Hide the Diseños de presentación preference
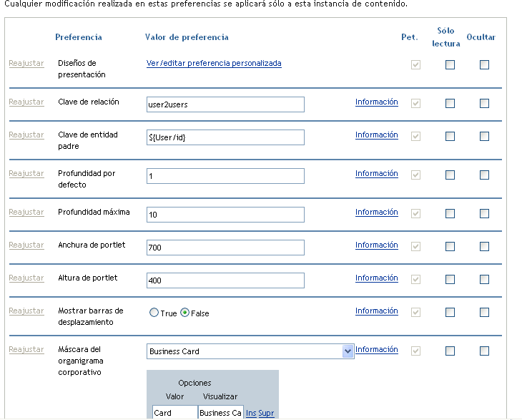Viewport: 522px width, 420px height. [484, 64]
